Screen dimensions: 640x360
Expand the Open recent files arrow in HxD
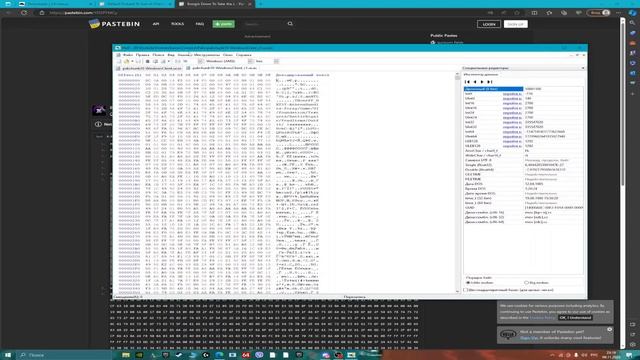132,61
